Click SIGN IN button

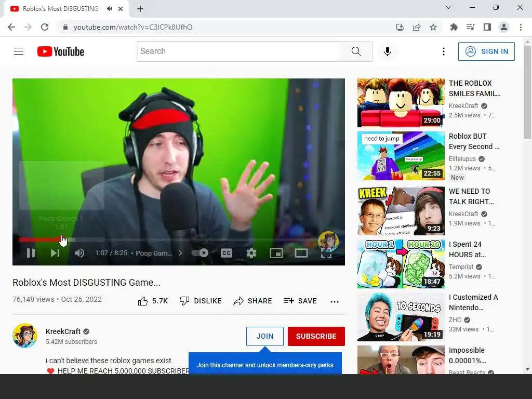pyautogui.click(x=486, y=51)
